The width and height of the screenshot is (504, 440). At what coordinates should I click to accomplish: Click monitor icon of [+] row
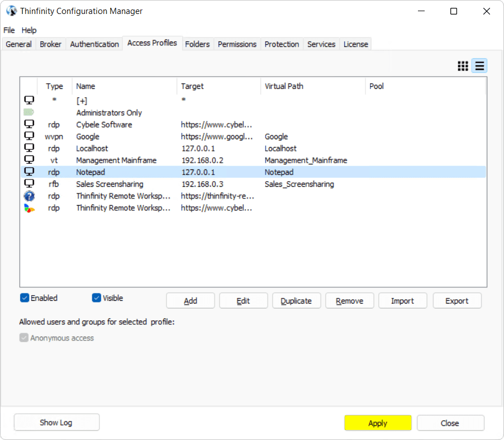[x=29, y=100]
